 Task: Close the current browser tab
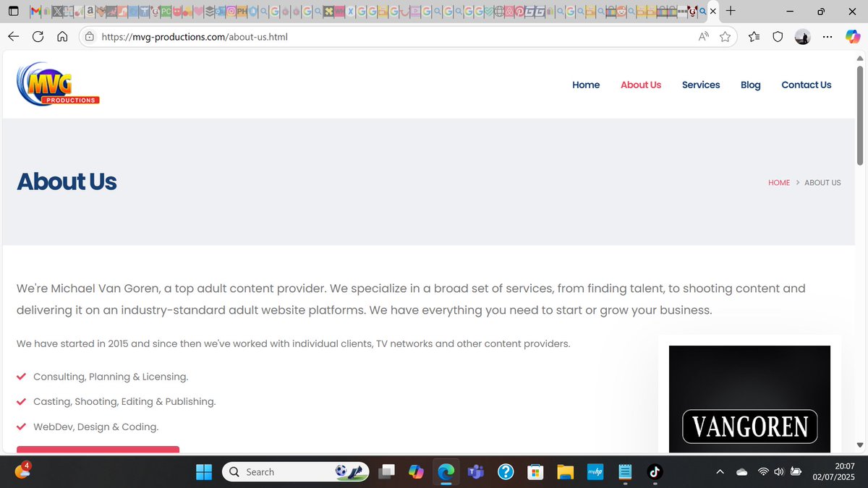click(x=713, y=12)
